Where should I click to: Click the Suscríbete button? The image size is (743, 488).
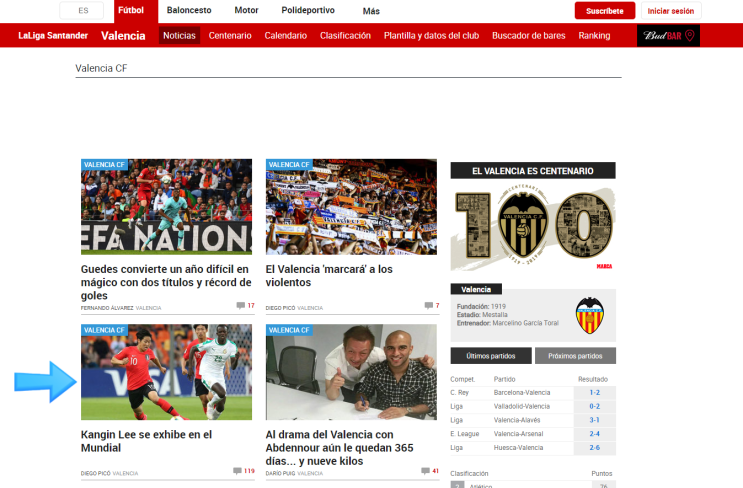coord(605,11)
